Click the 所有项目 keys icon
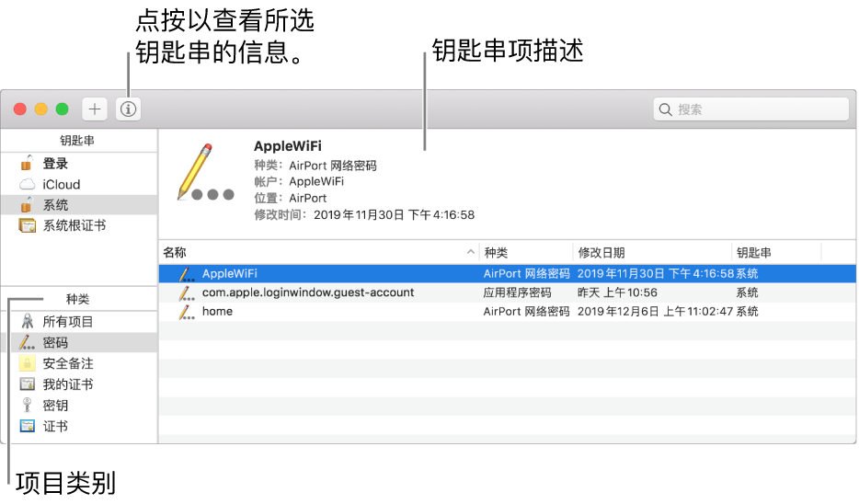 (x=28, y=321)
